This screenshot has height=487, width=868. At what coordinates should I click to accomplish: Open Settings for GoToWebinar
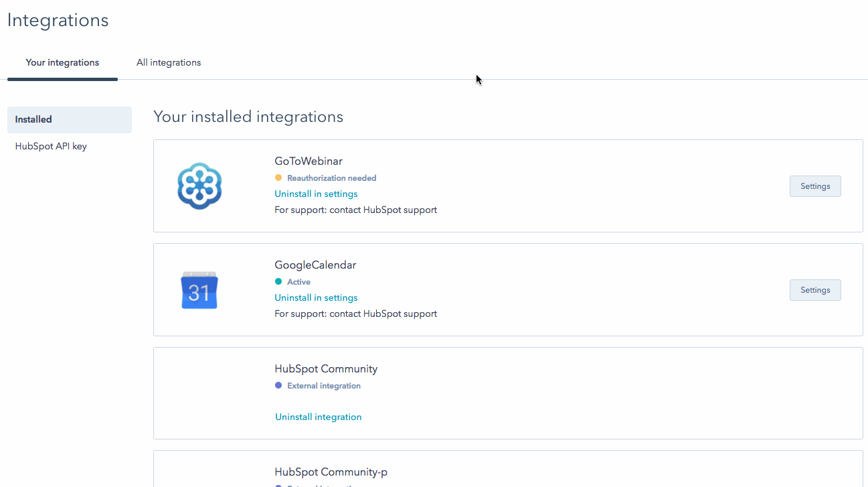click(x=815, y=186)
